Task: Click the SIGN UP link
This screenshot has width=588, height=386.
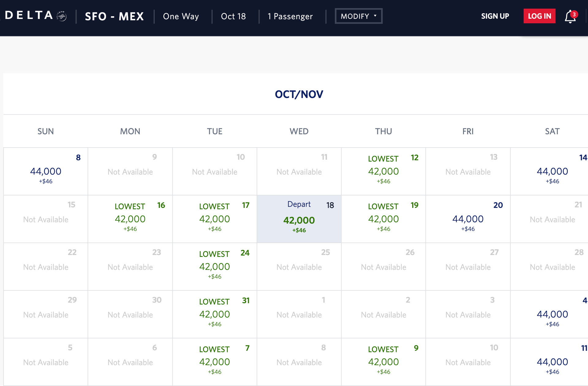Action: coord(495,16)
